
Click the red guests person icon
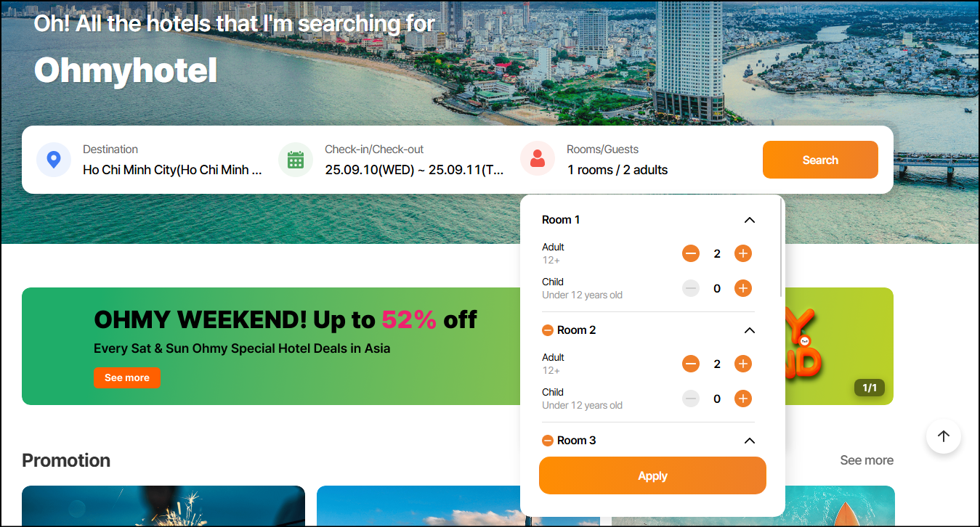click(x=538, y=159)
